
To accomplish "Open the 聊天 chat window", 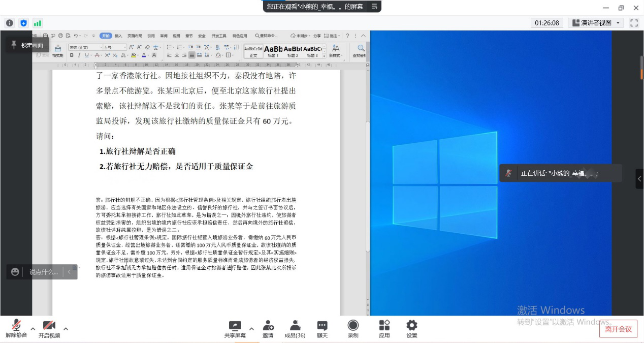I will point(322,329).
